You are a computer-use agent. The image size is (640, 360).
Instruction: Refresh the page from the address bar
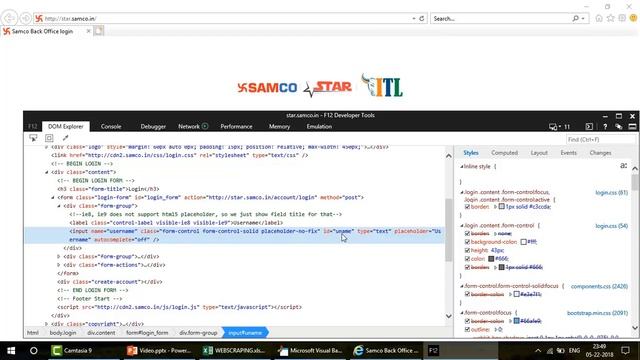tap(422, 18)
